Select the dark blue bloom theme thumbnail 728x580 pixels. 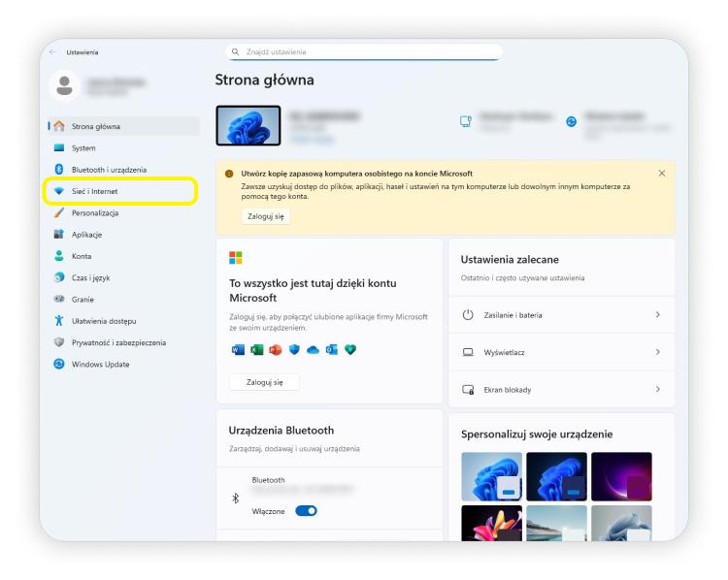pos(557,476)
